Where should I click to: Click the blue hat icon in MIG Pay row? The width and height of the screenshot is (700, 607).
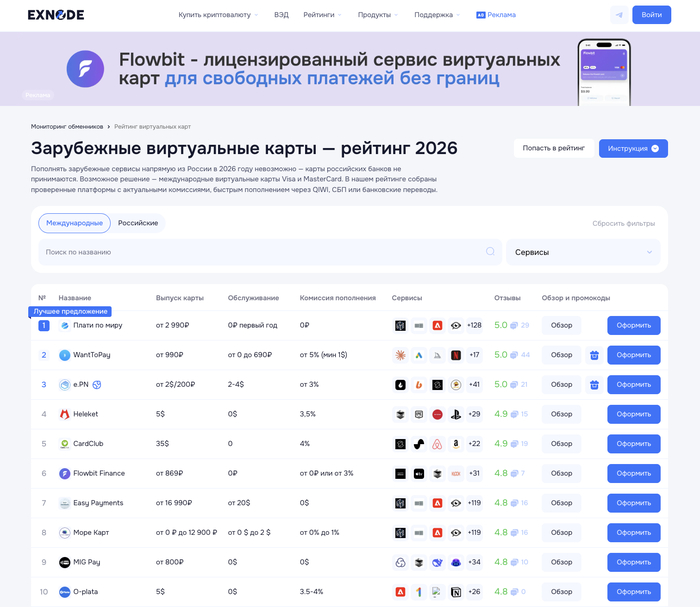(456, 562)
